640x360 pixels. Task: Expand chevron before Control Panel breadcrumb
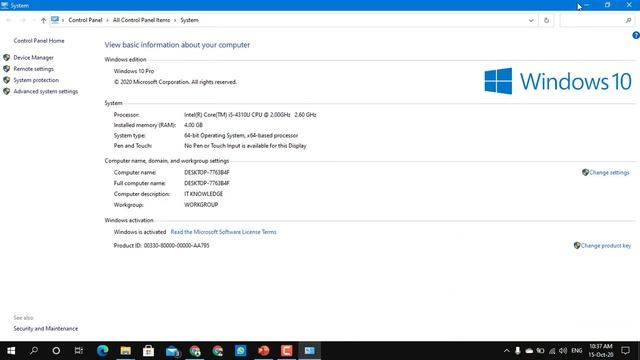coord(63,20)
